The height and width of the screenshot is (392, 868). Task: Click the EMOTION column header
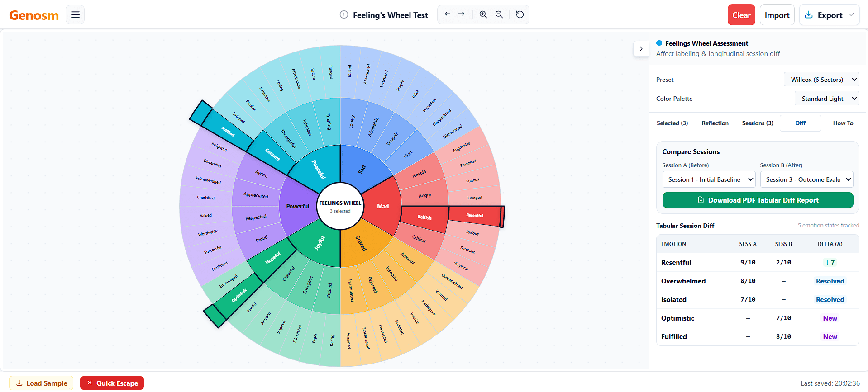673,244
